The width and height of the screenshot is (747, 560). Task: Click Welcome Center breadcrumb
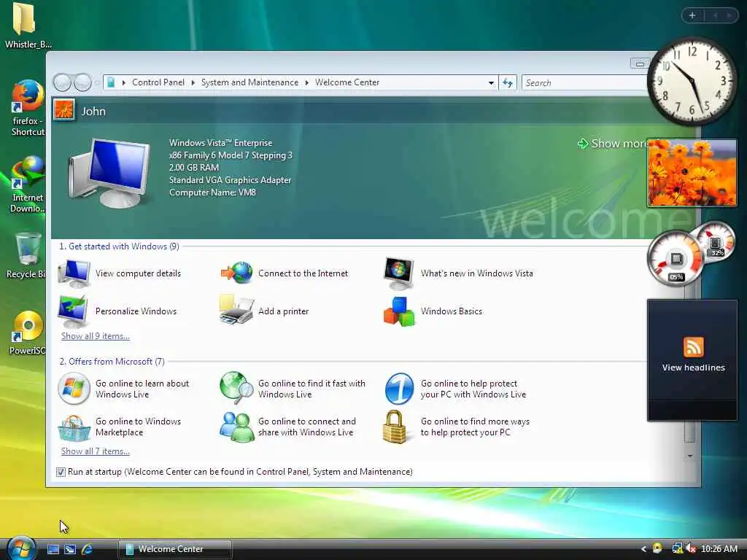[x=347, y=82]
